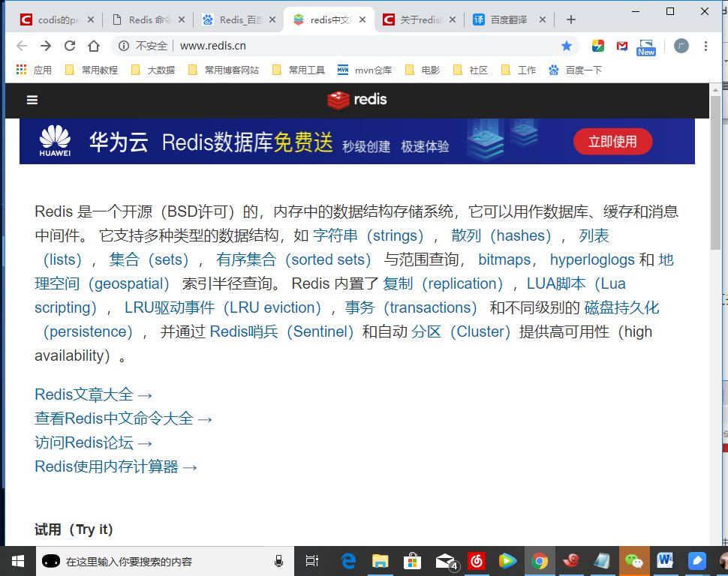Open the 不安全 site info icon

point(124,46)
